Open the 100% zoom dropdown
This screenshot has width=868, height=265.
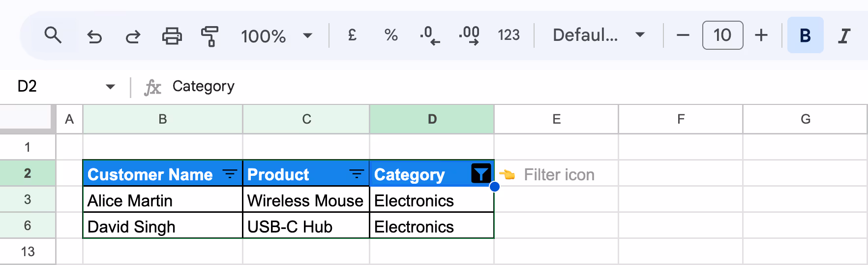tap(276, 36)
